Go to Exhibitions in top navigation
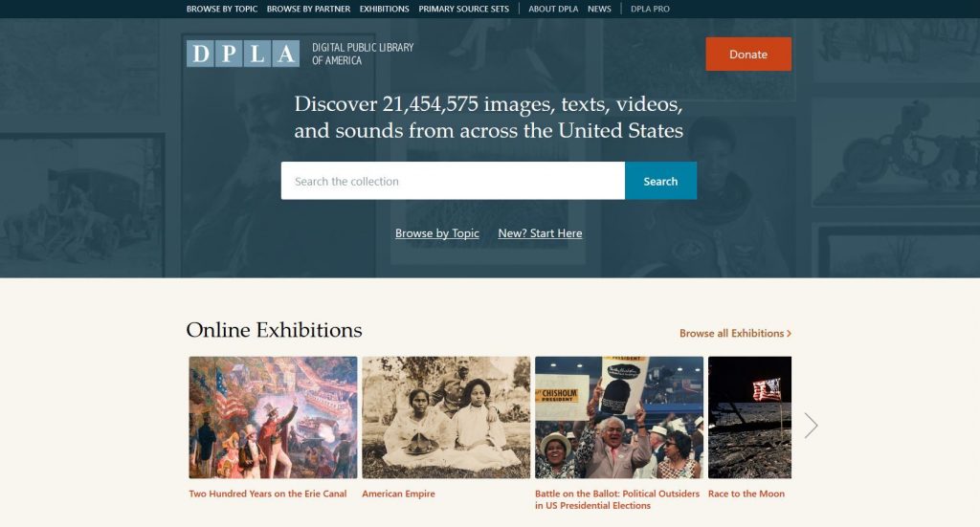Viewport: 980px width, 527px height. (x=384, y=9)
